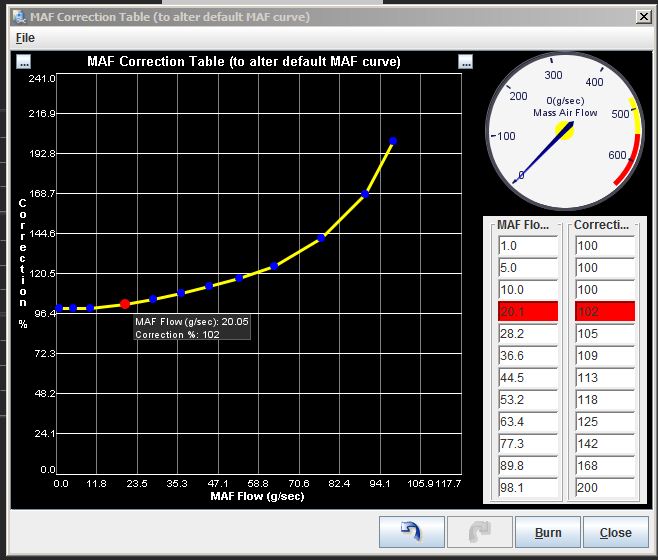
Task: Select MAF Flow cell with value 53.2
Action: click(527, 400)
